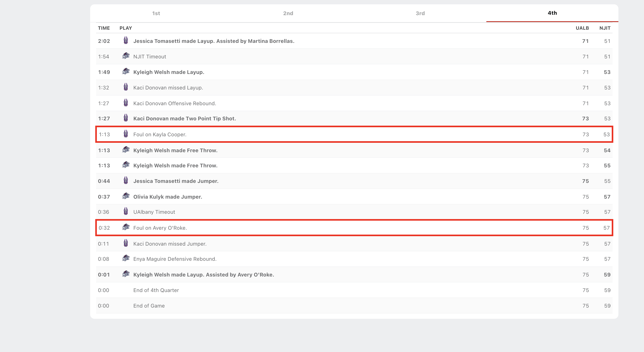Click UAlbany logo on UAlbany Timeout row
The width and height of the screenshot is (644, 352).
pos(126,211)
